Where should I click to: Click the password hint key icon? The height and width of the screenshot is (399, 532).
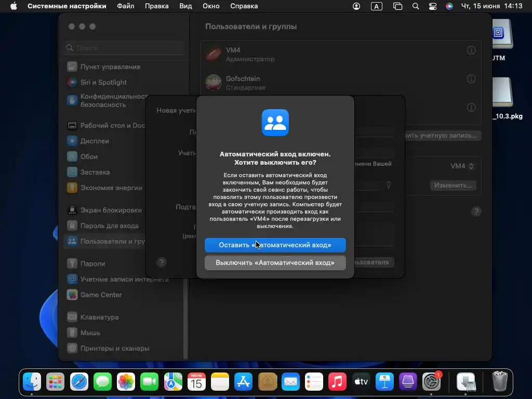point(389,185)
